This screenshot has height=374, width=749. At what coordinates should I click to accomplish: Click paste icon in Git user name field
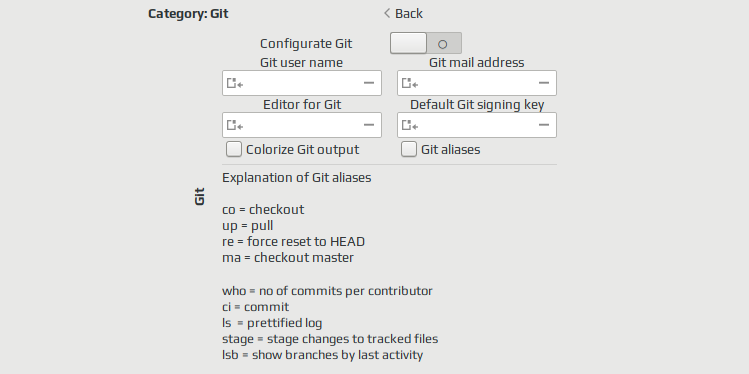[235, 83]
